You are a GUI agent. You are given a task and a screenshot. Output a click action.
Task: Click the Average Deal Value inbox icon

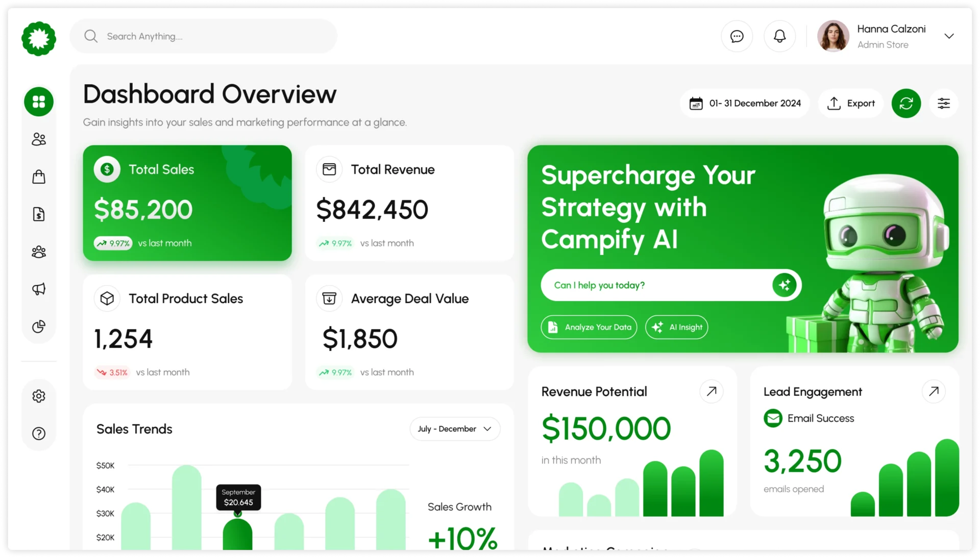point(329,298)
